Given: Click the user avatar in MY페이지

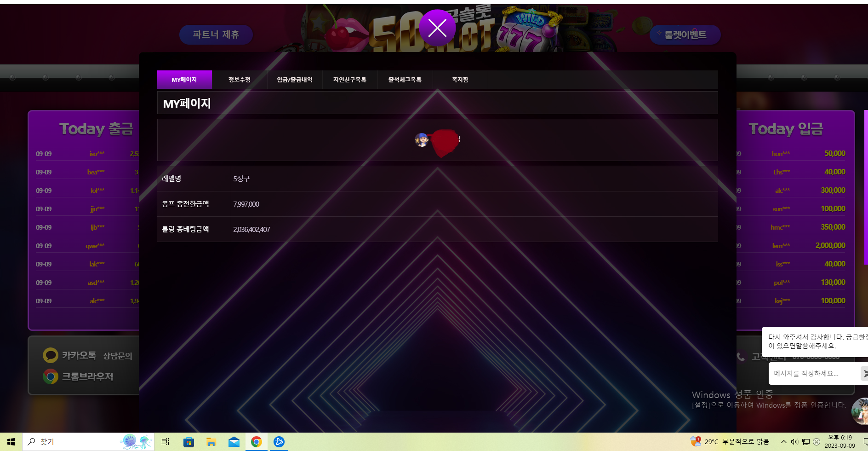Looking at the screenshot, I should point(422,140).
